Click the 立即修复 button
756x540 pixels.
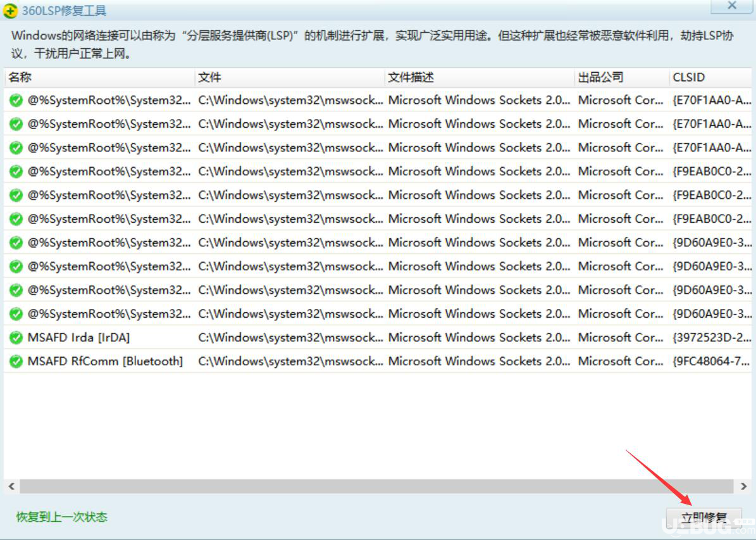[x=704, y=518]
